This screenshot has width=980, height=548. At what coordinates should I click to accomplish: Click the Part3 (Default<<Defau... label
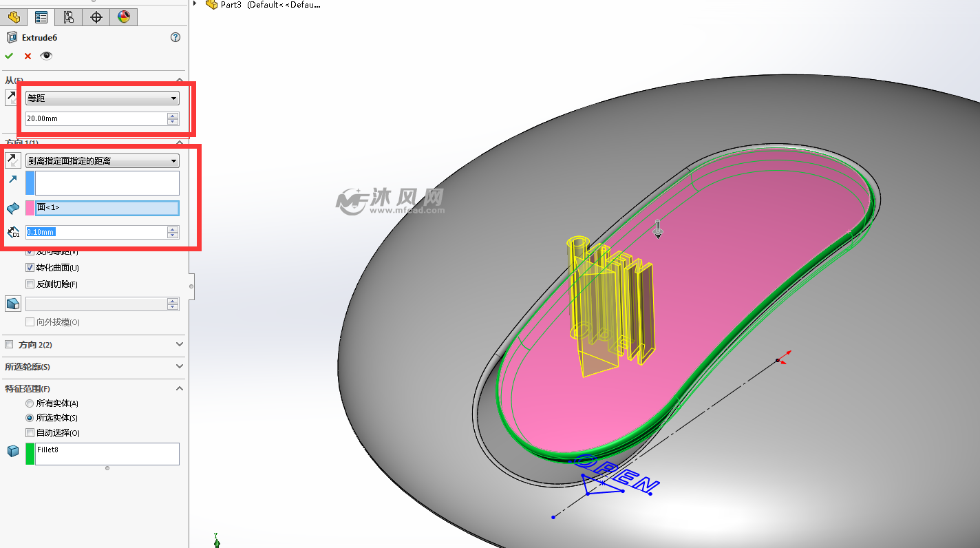270,4
